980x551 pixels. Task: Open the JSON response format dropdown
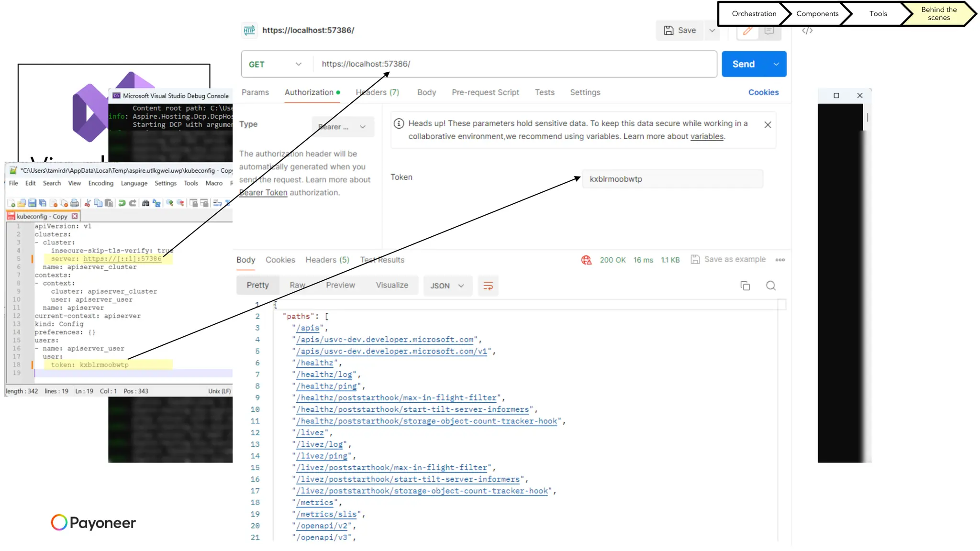(447, 286)
